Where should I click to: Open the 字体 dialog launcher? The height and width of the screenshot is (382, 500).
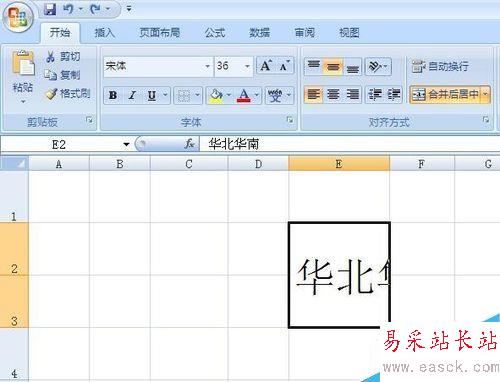(x=290, y=119)
